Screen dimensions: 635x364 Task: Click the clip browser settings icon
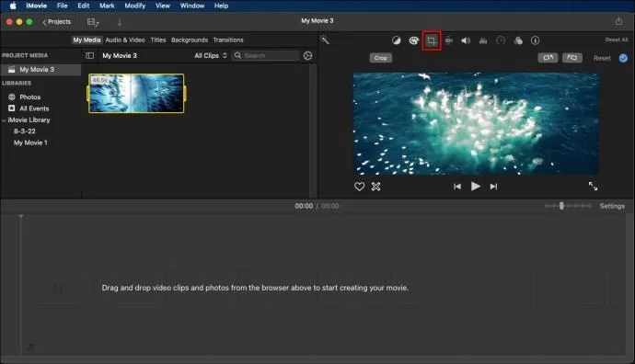(x=307, y=55)
